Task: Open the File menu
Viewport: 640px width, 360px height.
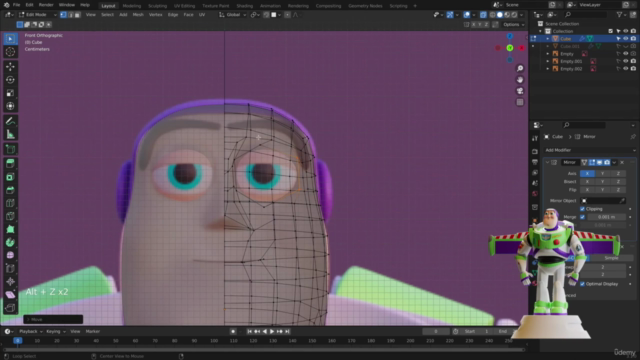Action: pos(16,5)
